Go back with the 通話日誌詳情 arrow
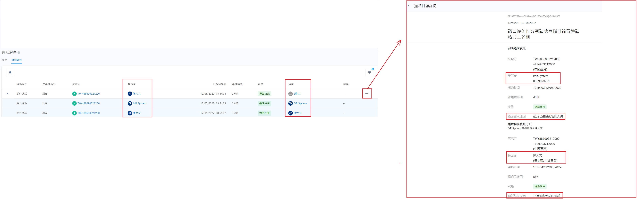Image resolution: width=644 pixels, height=199 pixels. 409,6
